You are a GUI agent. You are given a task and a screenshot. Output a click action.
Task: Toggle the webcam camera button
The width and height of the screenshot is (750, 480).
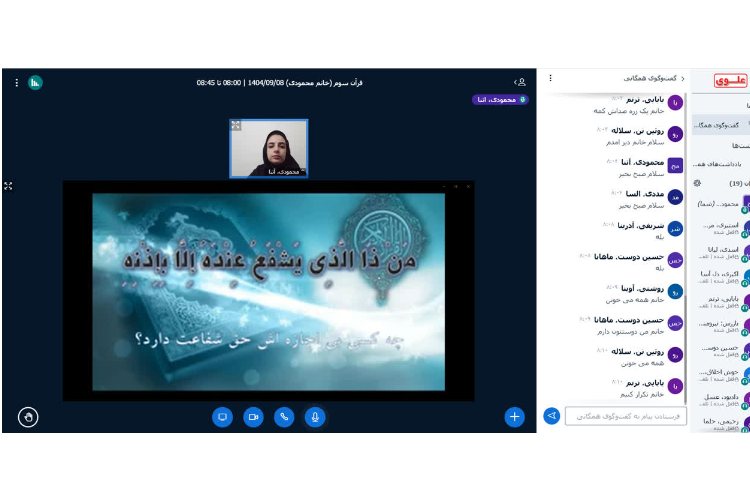pyautogui.click(x=254, y=417)
